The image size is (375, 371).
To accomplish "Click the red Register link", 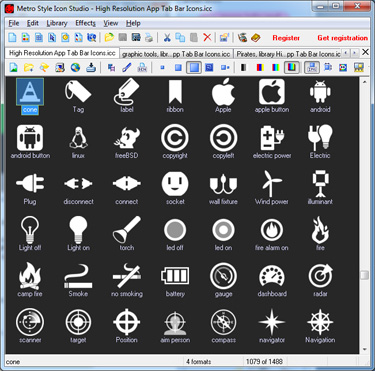I will pyautogui.click(x=286, y=38).
